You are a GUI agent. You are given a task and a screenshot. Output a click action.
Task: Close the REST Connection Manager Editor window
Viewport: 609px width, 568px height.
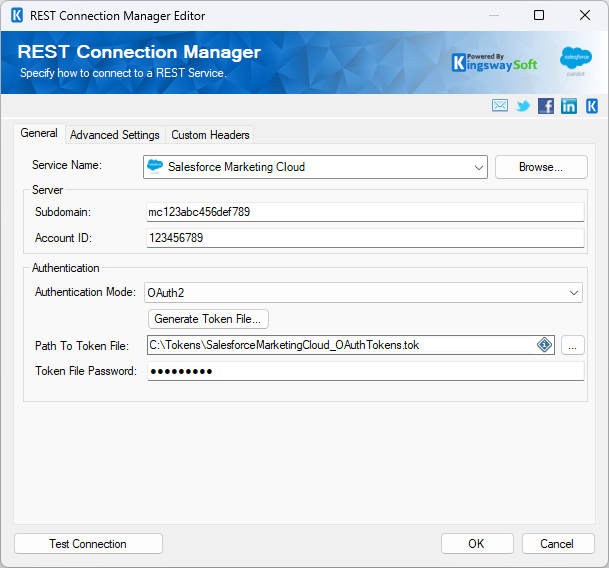[x=585, y=16]
